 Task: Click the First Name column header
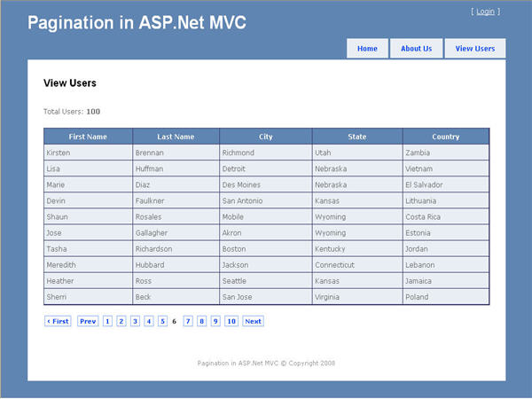click(x=88, y=137)
